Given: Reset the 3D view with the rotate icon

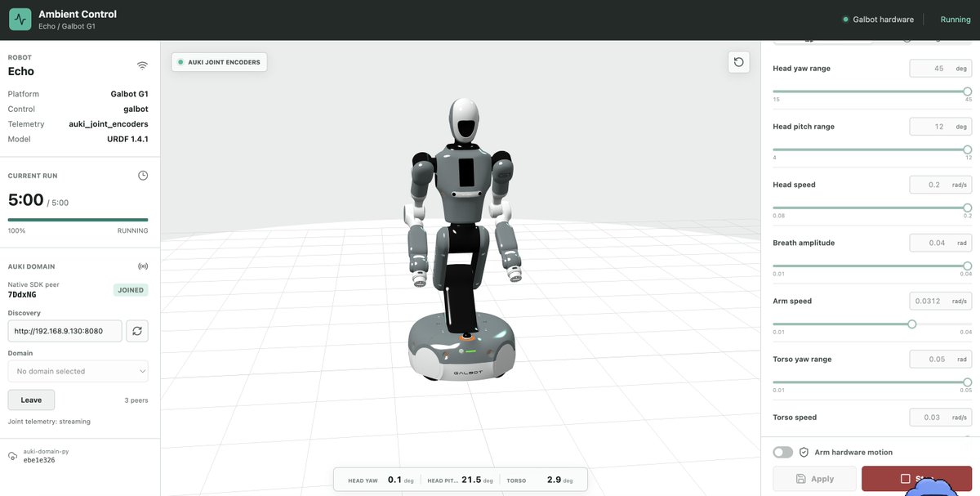Looking at the screenshot, I should [x=739, y=62].
